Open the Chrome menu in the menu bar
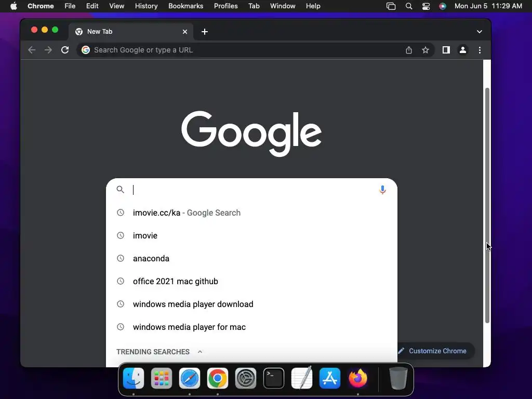The height and width of the screenshot is (399, 532). click(41, 6)
